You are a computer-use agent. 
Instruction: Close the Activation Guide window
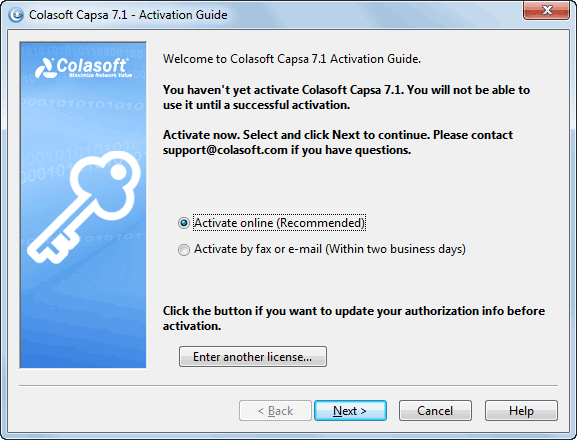(546, 10)
